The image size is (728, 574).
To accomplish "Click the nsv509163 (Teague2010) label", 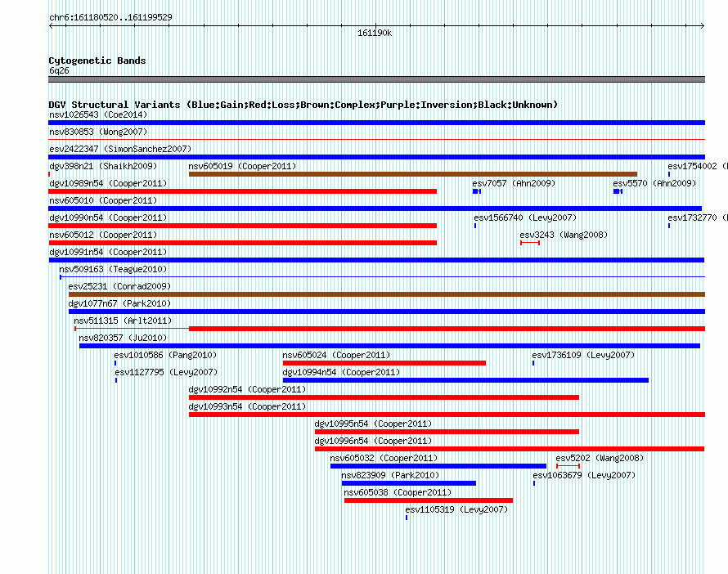I will 113,269.
